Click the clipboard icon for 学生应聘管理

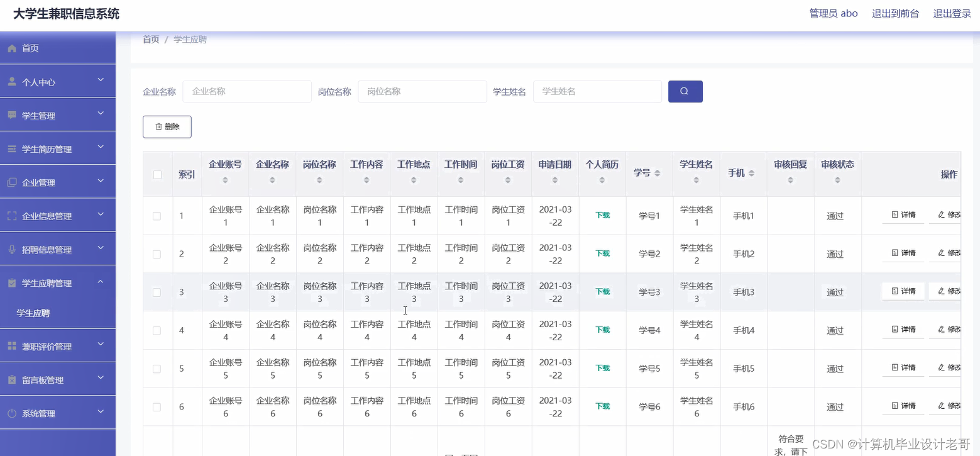click(12, 283)
